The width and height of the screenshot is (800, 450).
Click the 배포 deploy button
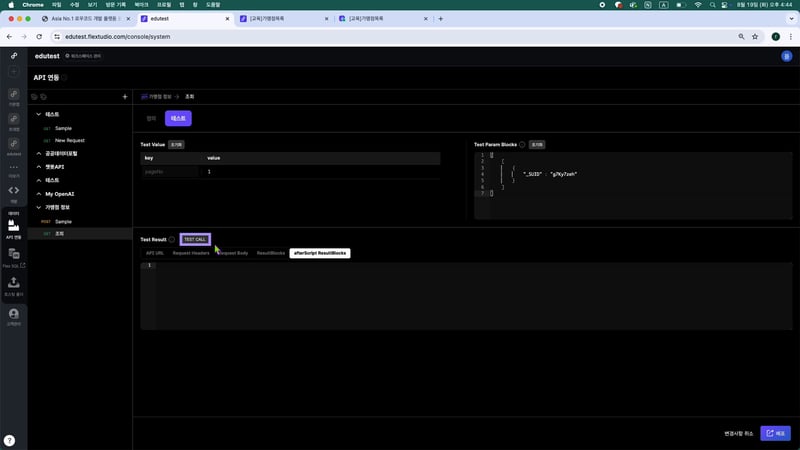click(x=775, y=433)
